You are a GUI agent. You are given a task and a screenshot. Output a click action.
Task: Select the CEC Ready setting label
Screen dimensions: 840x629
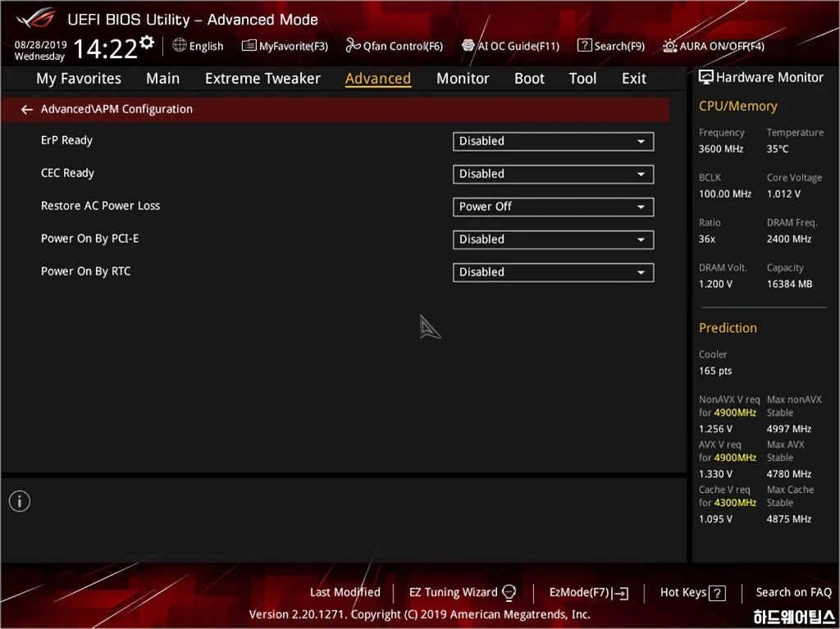pyautogui.click(x=67, y=173)
